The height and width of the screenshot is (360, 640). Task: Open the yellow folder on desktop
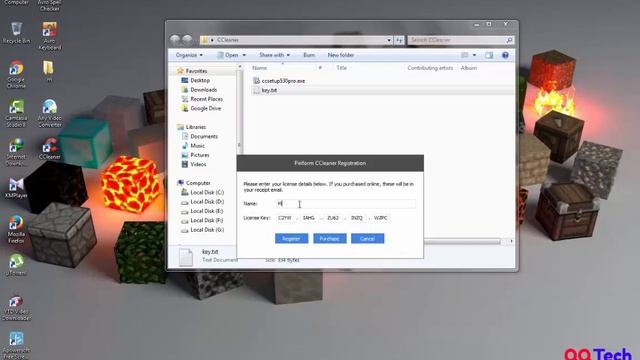[49, 71]
